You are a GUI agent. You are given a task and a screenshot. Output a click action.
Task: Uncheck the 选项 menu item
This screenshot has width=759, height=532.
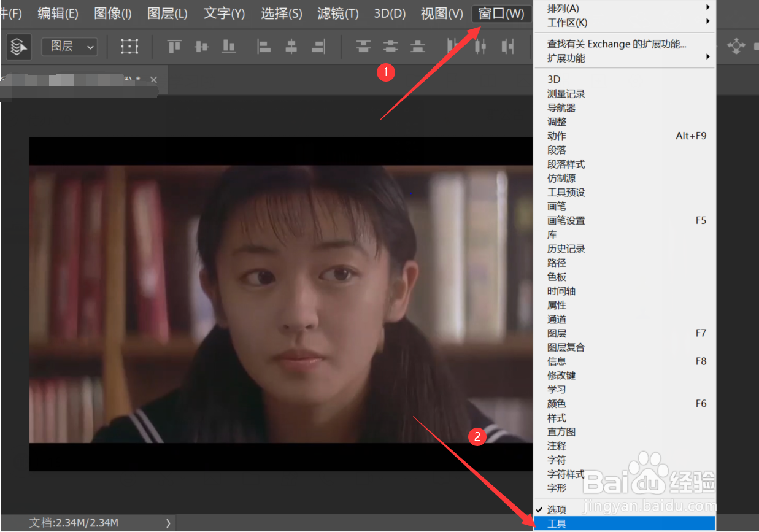point(624,510)
